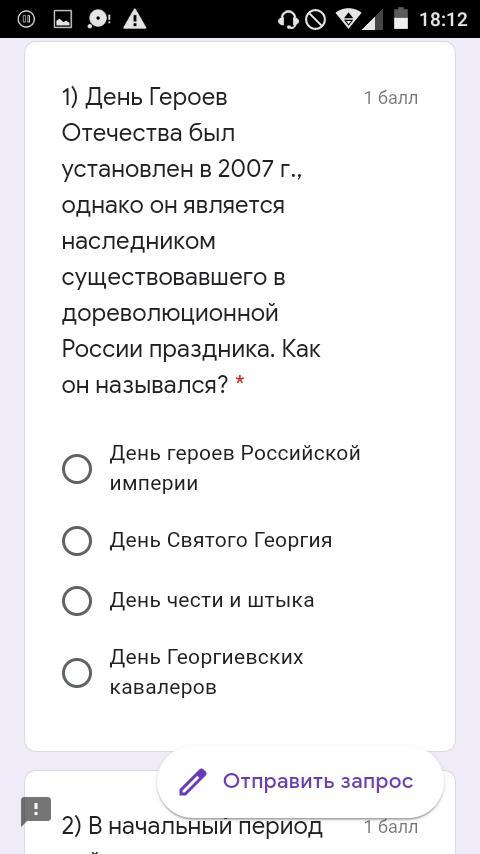Click the День Святого Георгия answer text
Image resolution: width=480 pixels, height=854 pixels.
pyautogui.click(x=221, y=540)
